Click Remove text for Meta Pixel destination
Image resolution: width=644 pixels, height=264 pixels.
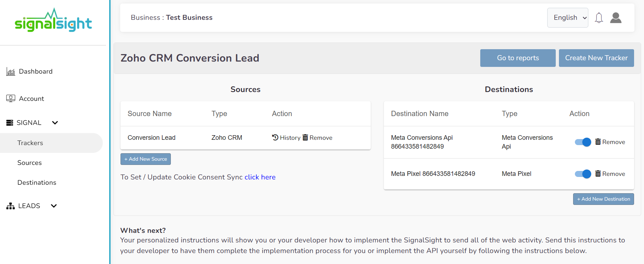click(614, 174)
